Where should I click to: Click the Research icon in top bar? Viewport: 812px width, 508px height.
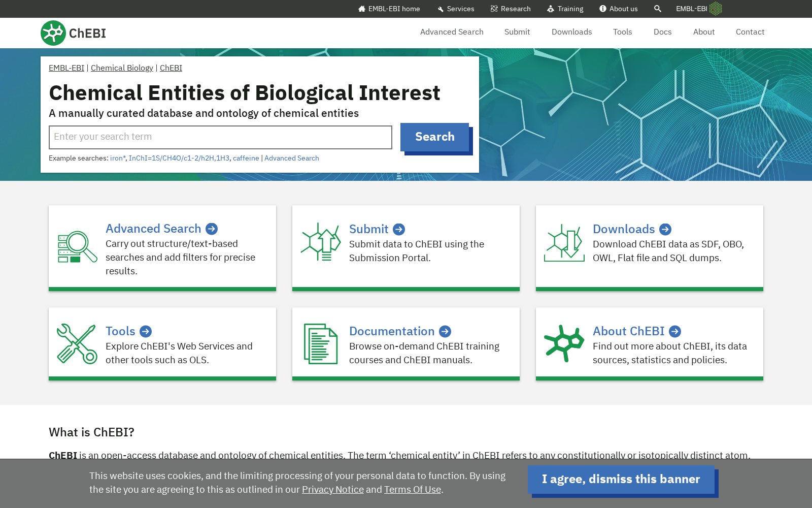(x=494, y=9)
